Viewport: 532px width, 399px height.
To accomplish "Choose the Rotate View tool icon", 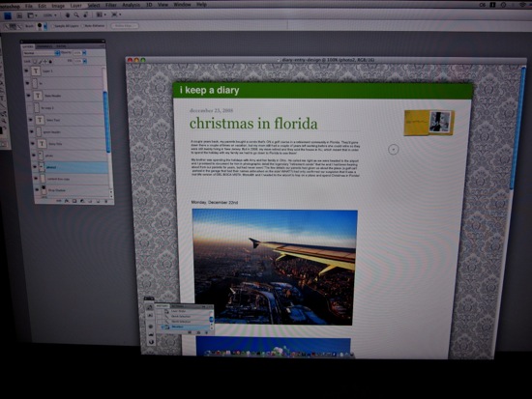I will (85, 15).
